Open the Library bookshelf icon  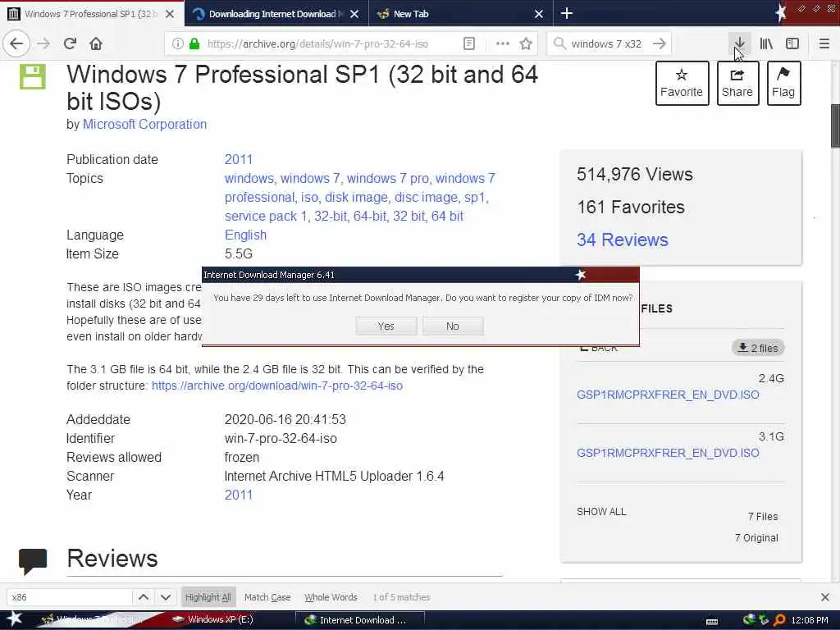(x=766, y=44)
